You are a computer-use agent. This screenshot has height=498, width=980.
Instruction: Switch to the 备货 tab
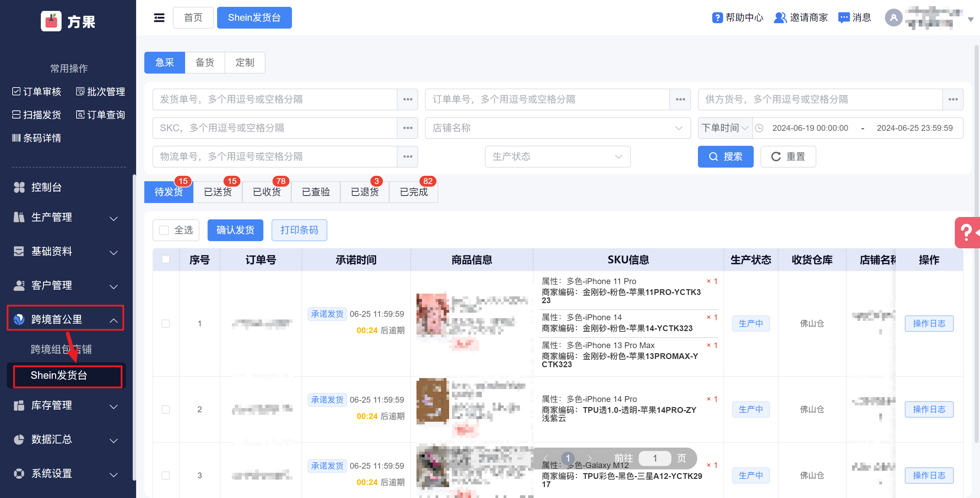(205, 62)
